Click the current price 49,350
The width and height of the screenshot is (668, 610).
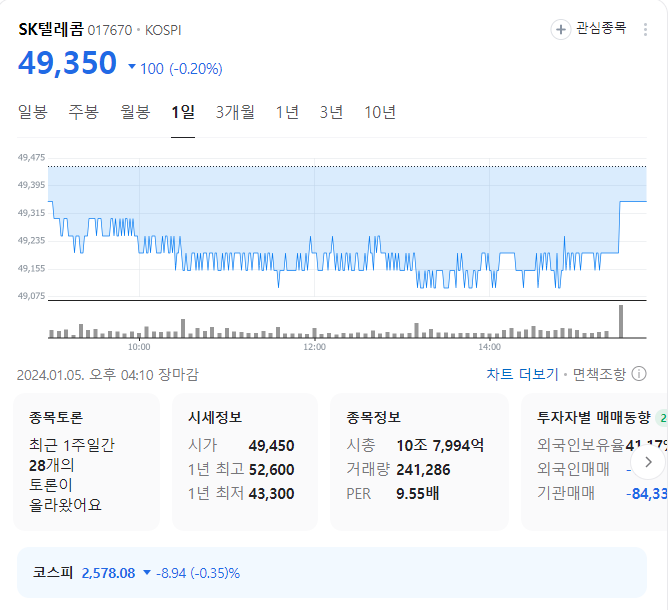(67, 63)
